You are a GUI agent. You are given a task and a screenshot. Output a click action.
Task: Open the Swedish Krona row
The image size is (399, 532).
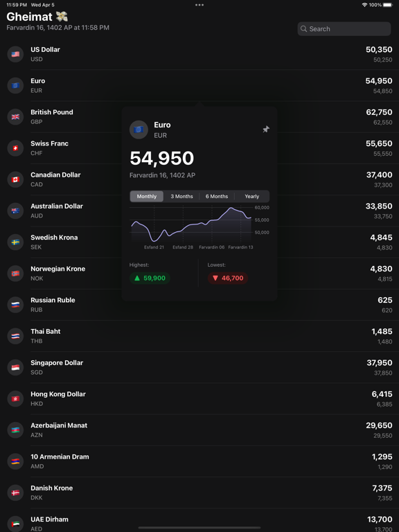pyautogui.click(x=199, y=242)
